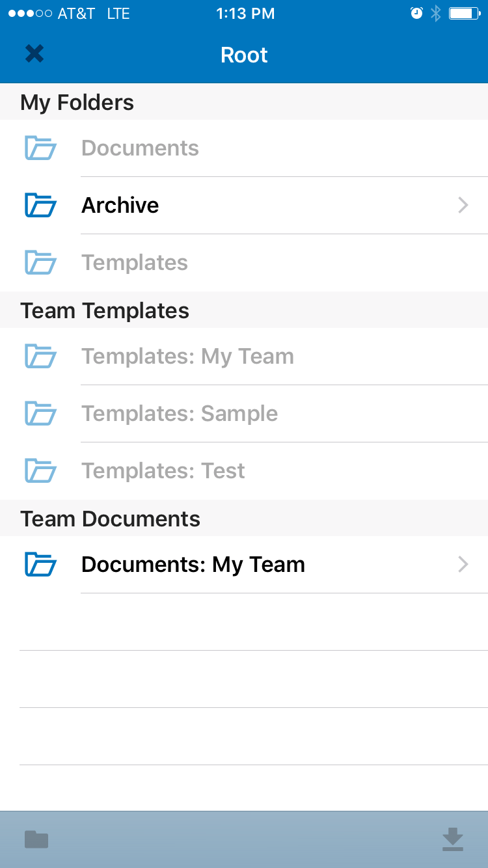Tap folder icon next to Templates: Test
The width and height of the screenshot is (488, 868).
point(40,471)
